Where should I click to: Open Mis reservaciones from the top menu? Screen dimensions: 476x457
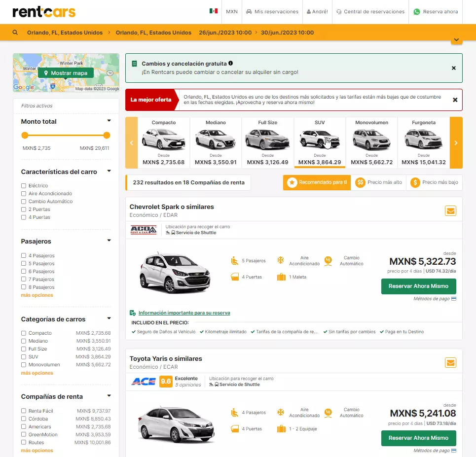click(x=272, y=11)
